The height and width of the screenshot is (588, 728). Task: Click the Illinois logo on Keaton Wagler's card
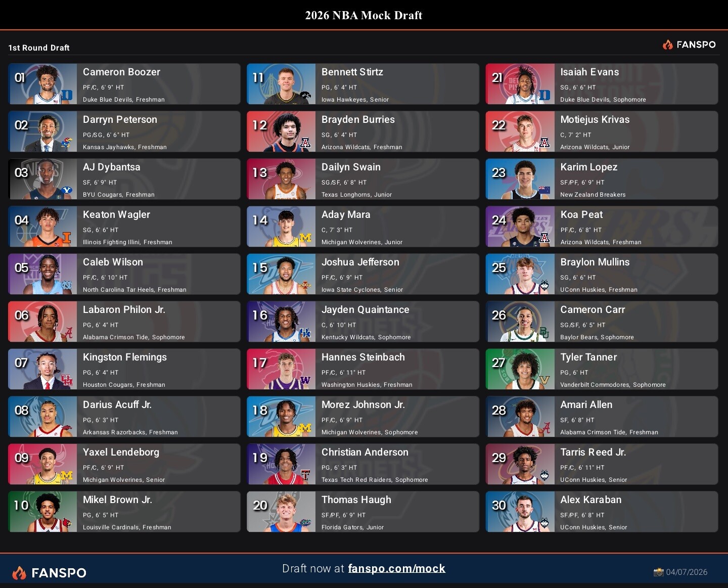tap(67, 238)
